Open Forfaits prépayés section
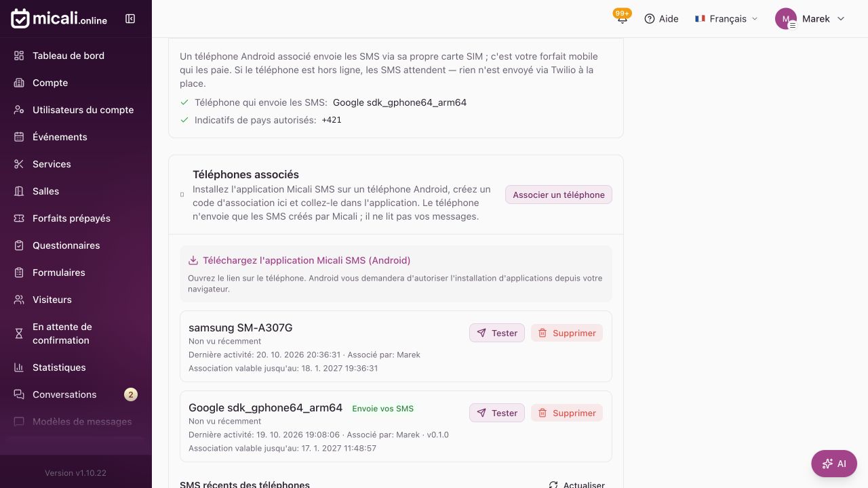Viewport: 868px width, 488px height. (x=76, y=218)
